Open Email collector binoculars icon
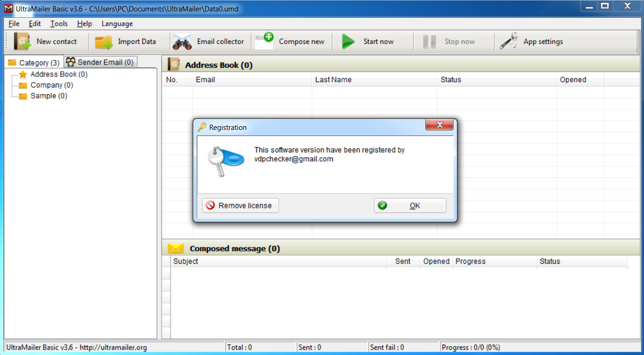The width and height of the screenshot is (644, 355). point(182,42)
